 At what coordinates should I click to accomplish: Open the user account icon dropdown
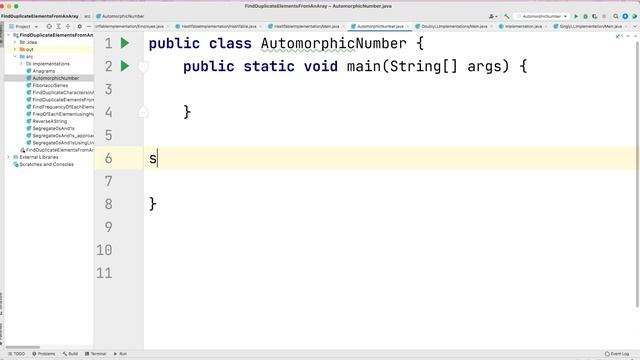[493, 16]
